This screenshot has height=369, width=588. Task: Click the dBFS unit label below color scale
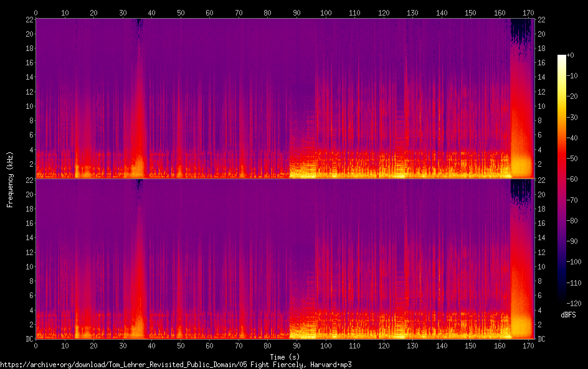[x=567, y=315]
